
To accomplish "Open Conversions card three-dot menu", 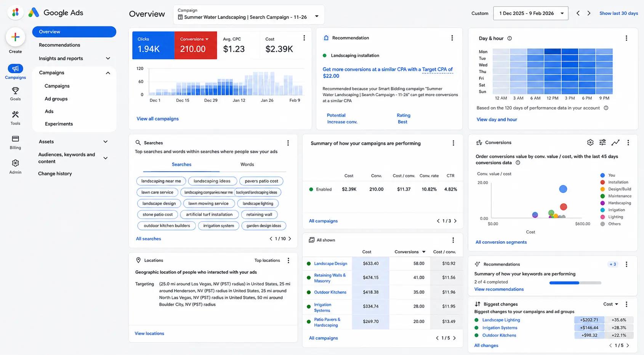I will 628,142.
